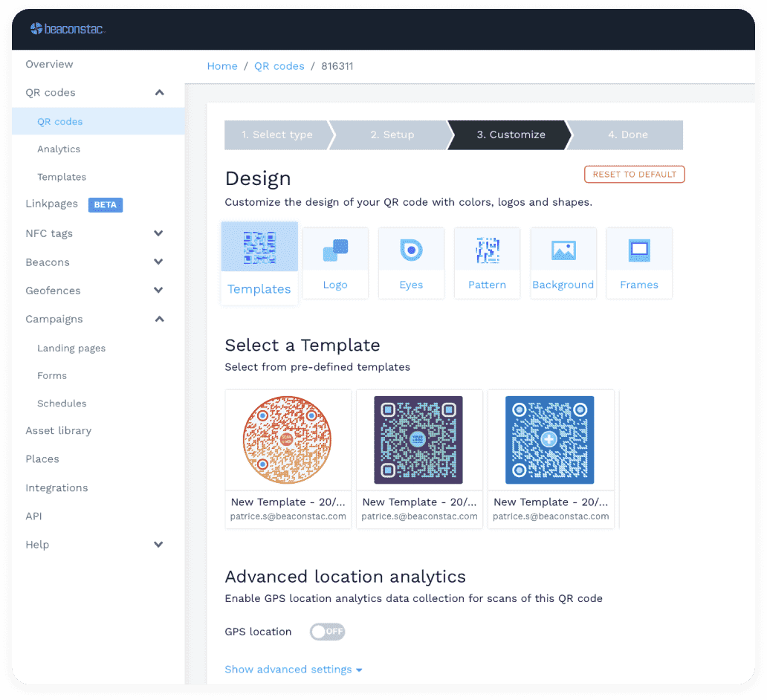Open Landing pages under Campaigns

click(71, 349)
